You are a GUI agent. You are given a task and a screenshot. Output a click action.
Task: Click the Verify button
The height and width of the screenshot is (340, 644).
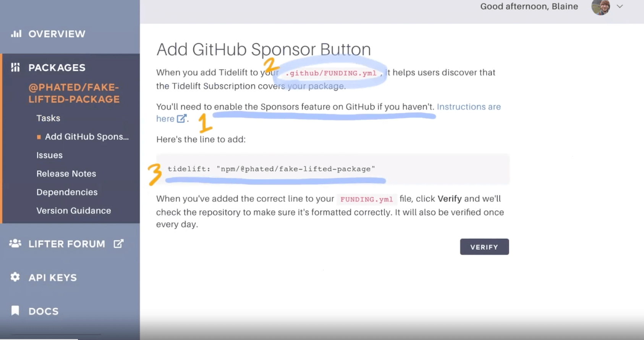coord(484,247)
